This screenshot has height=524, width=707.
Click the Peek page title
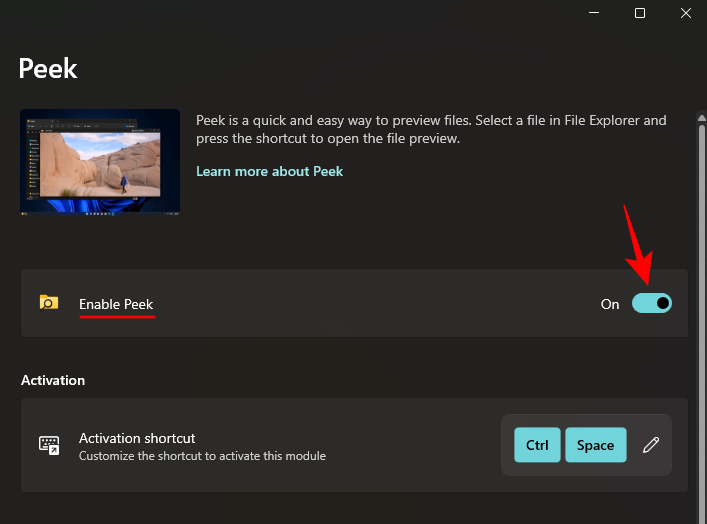48,68
